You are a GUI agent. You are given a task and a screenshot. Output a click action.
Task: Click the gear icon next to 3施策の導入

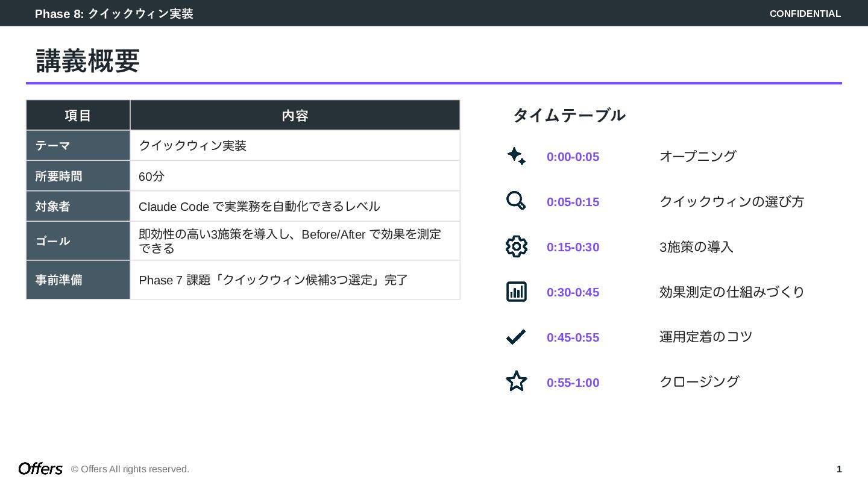[516, 246]
